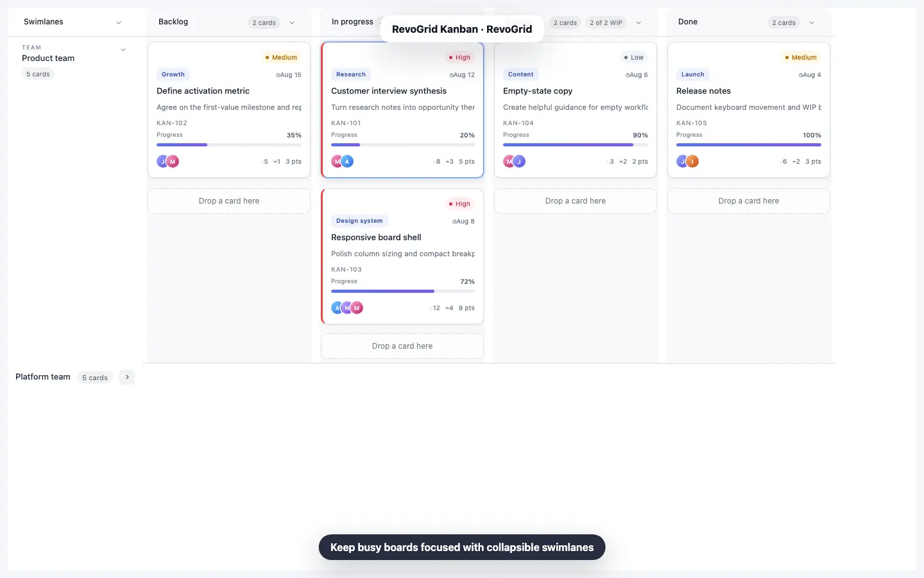Click the In progress column title
Viewport: 924px width, 578px height.
[x=352, y=22]
